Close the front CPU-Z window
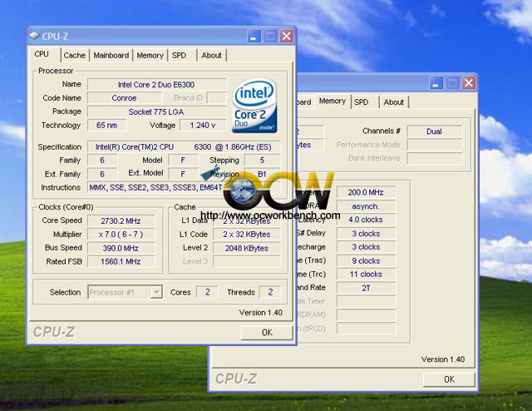The image size is (532, 411). pyautogui.click(x=287, y=36)
